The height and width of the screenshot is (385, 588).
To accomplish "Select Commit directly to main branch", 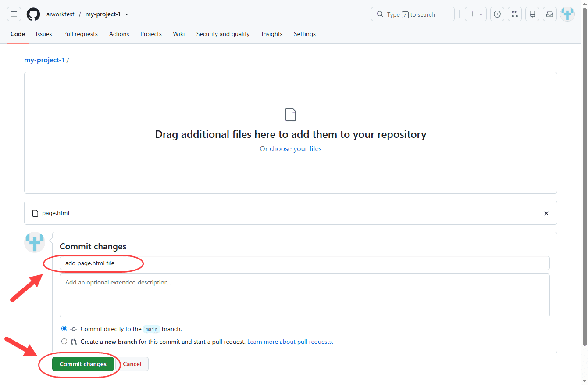I will [64, 329].
